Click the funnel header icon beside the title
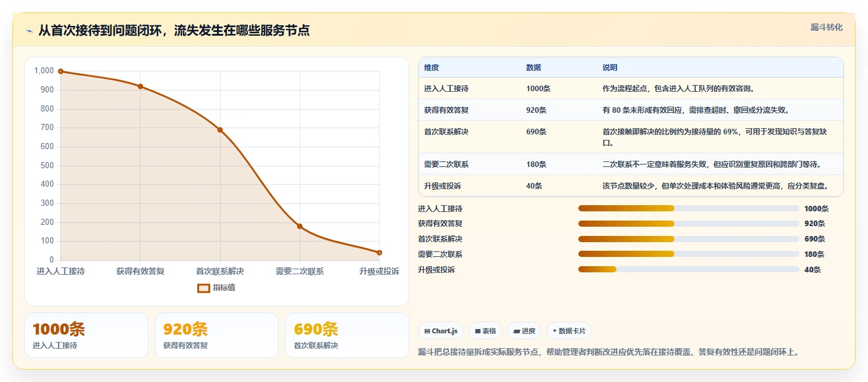Image resolution: width=868 pixels, height=382 pixels. pyautogui.click(x=29, y=31)
